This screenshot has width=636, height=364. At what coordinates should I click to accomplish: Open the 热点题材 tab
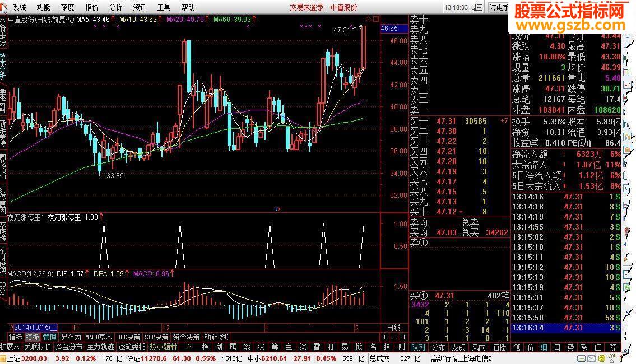(163, 347)
